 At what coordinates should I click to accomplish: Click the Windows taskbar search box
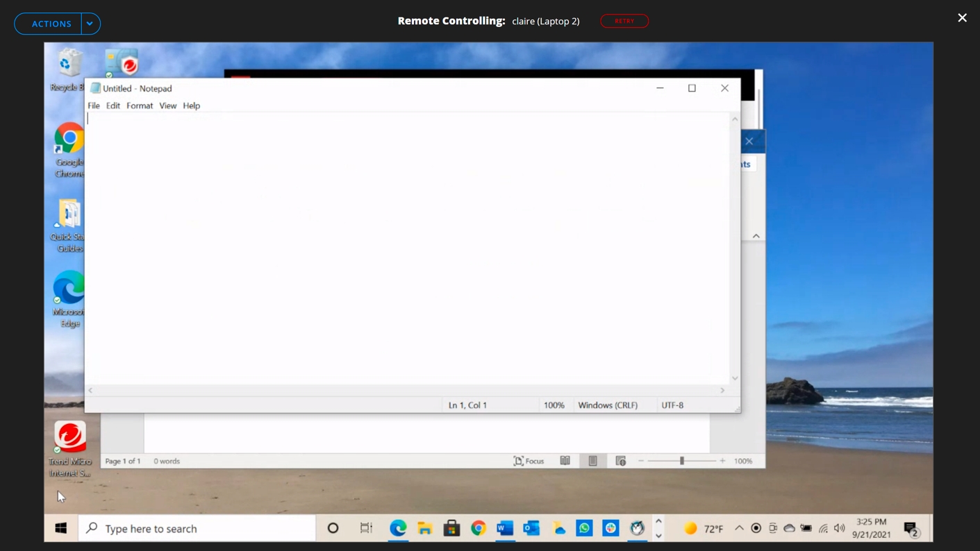198,528
